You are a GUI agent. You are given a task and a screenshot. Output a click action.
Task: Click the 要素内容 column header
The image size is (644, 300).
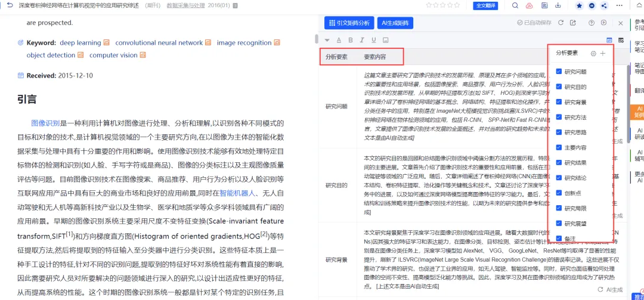pyautogui.click(x=374, y=57)
